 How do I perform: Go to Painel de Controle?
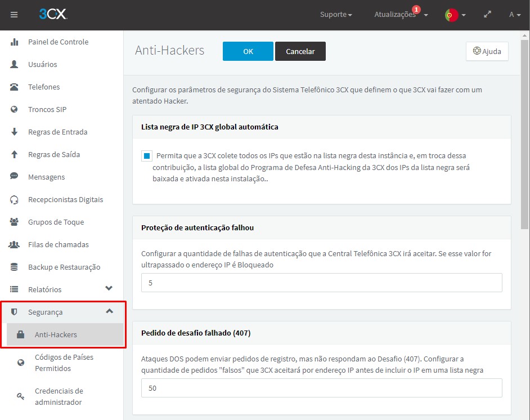tap(58, 42)
